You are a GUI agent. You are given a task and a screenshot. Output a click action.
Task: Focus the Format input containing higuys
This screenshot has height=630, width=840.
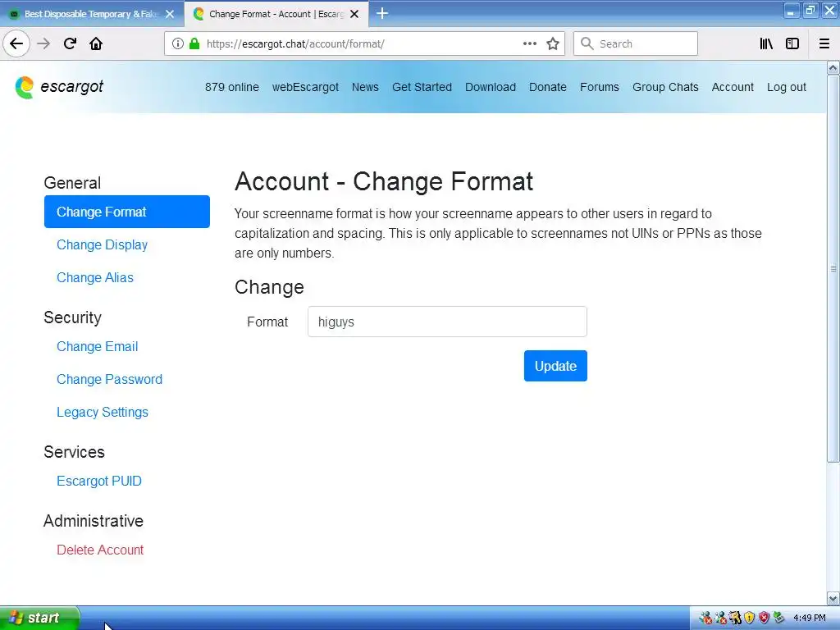click(x=447, y=322)
